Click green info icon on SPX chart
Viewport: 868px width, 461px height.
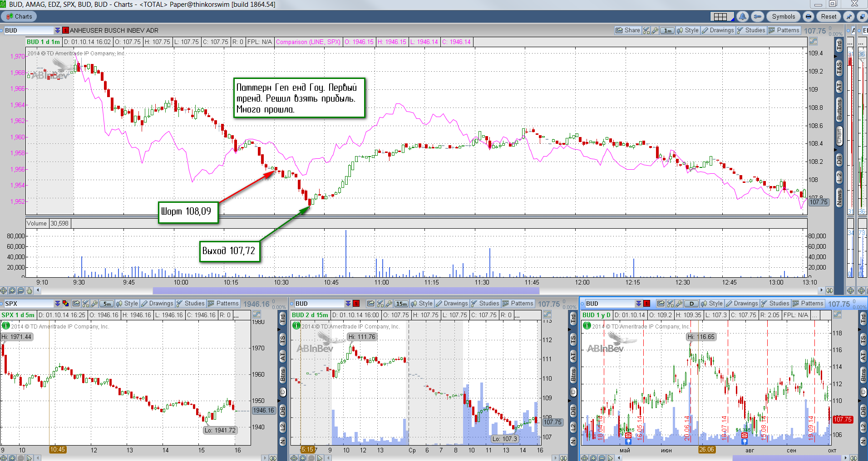click(x=6, y=325)
